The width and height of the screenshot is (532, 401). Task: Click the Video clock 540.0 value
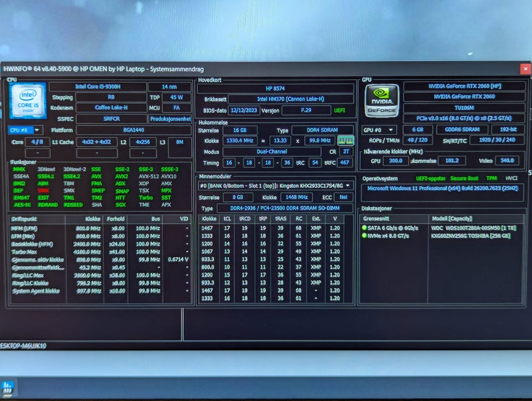coord(507,161)
